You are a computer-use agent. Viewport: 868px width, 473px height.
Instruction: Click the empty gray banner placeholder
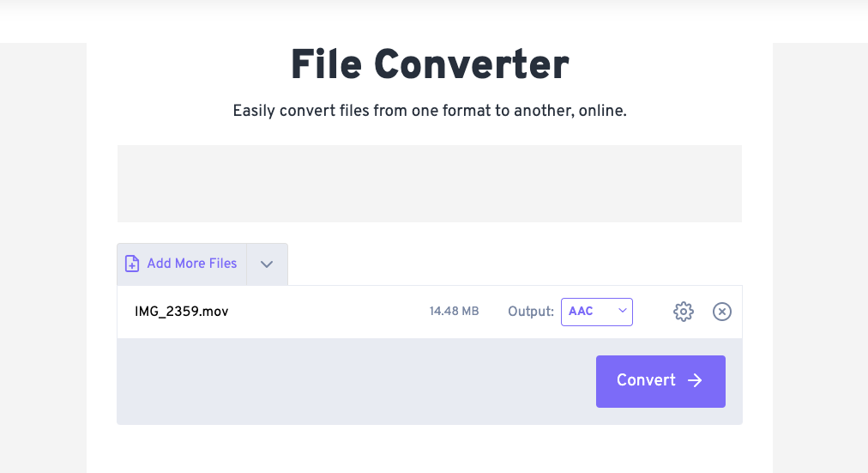pos(430,184)
